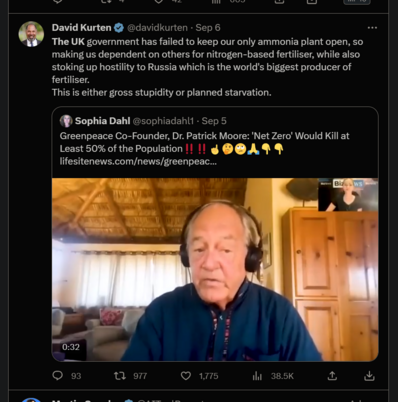Click the 0:32 video duration badge
The image size is (398, 402).
click(71, 347)
